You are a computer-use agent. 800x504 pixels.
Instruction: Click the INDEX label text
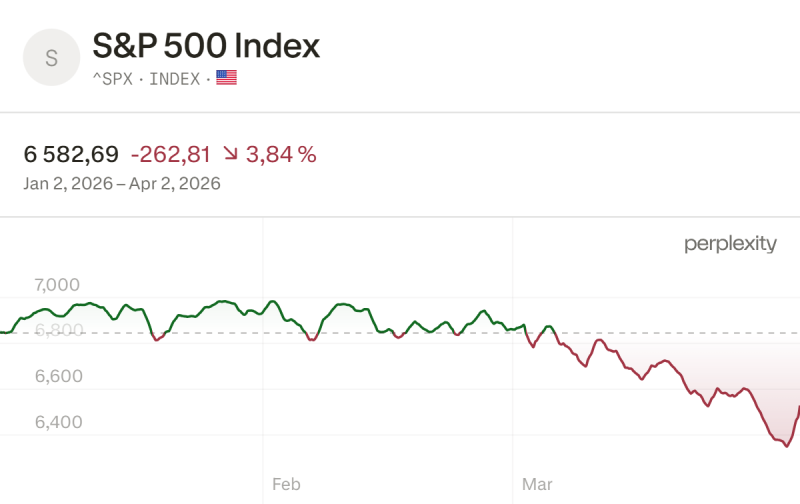[x=175, y=78]
